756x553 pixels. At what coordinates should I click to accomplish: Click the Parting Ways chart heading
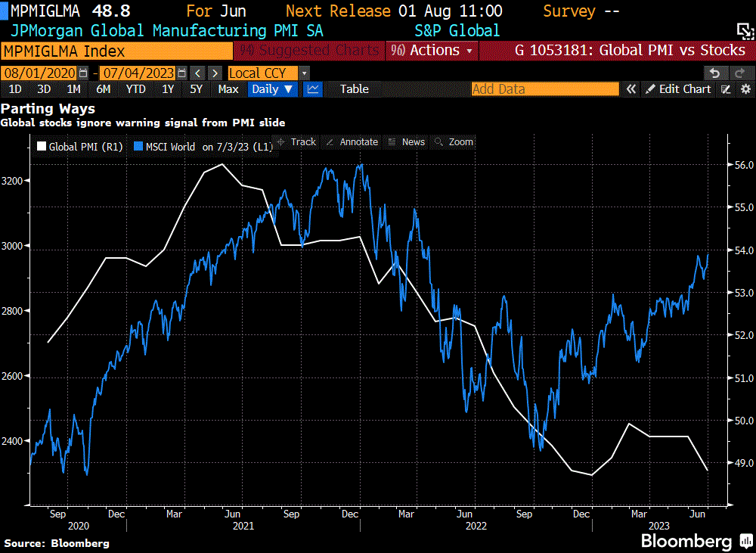tap(48, 109)
